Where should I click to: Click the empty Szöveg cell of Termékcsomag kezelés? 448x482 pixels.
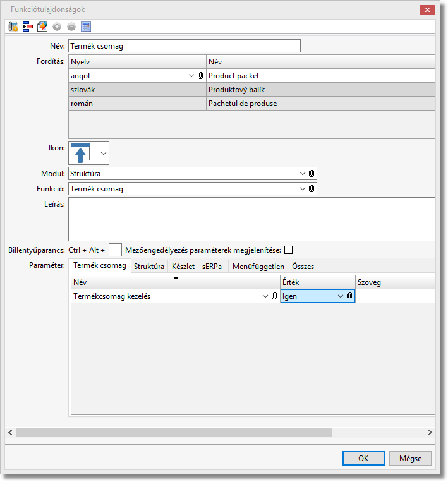pyautogui.click(x=396, y=296)
